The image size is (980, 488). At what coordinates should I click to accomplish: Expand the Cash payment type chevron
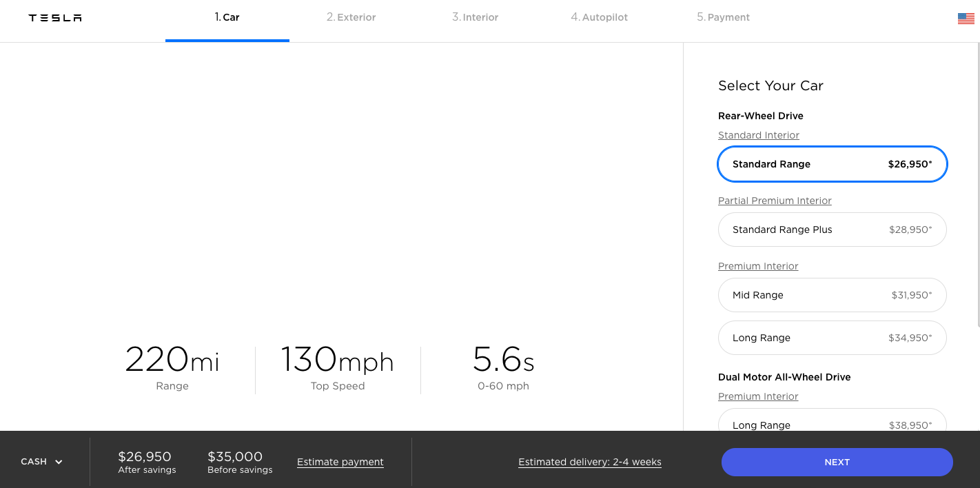tap(59, 462)
